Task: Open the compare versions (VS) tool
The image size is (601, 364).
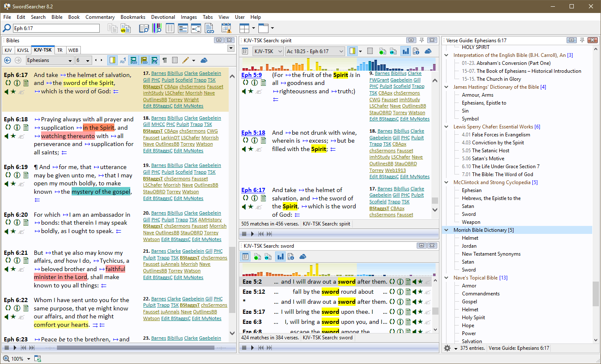Action: coord(126,28)
